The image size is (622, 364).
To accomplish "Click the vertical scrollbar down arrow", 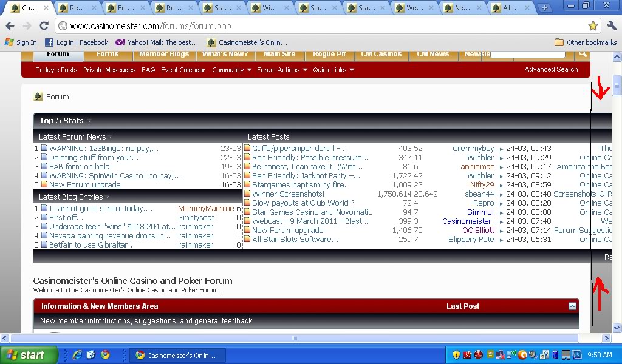I will point(617,328).
